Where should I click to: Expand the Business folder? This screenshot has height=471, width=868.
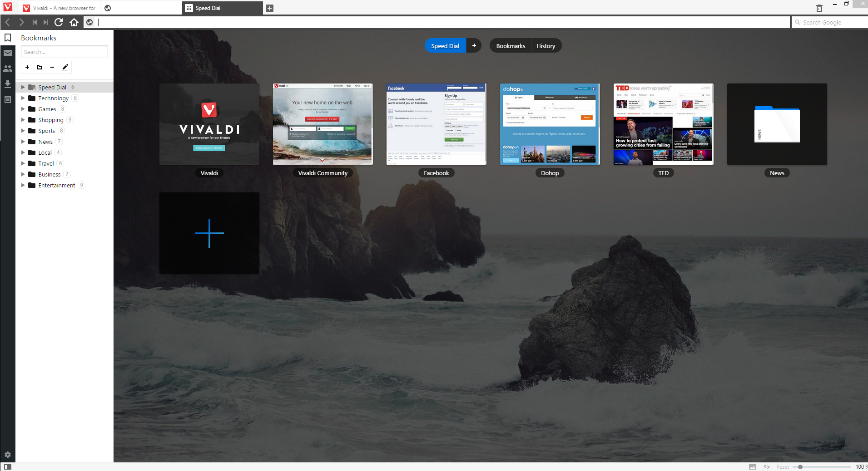pos(23,174)
